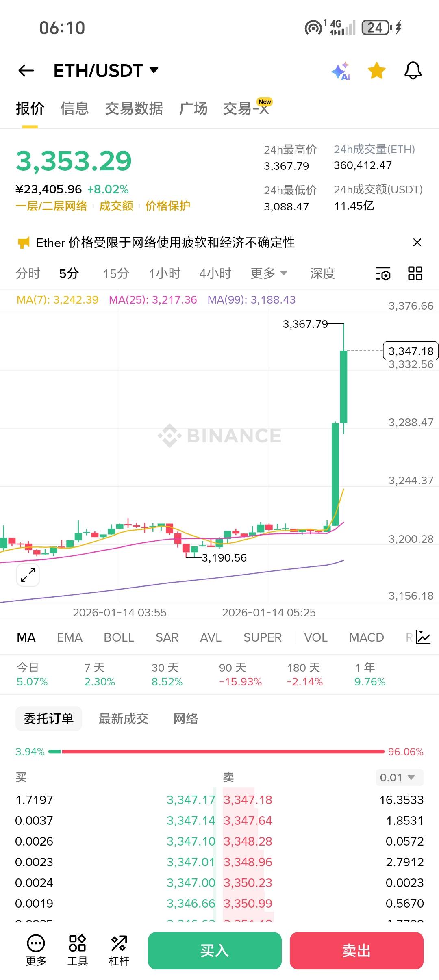Switch to the 最新成交 tab
The width and height of the screenshot is (439, 980).
pyautogui.click(x=123, y=718)
